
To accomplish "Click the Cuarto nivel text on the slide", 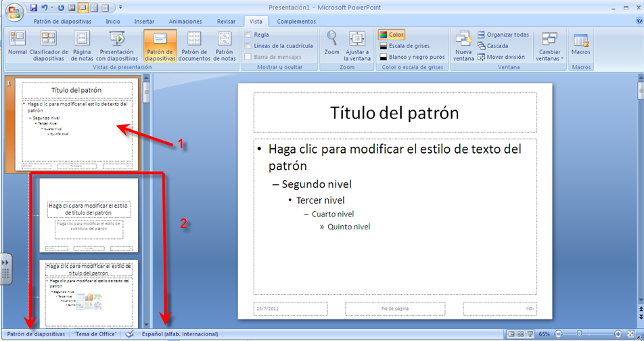I will point(333,214).
